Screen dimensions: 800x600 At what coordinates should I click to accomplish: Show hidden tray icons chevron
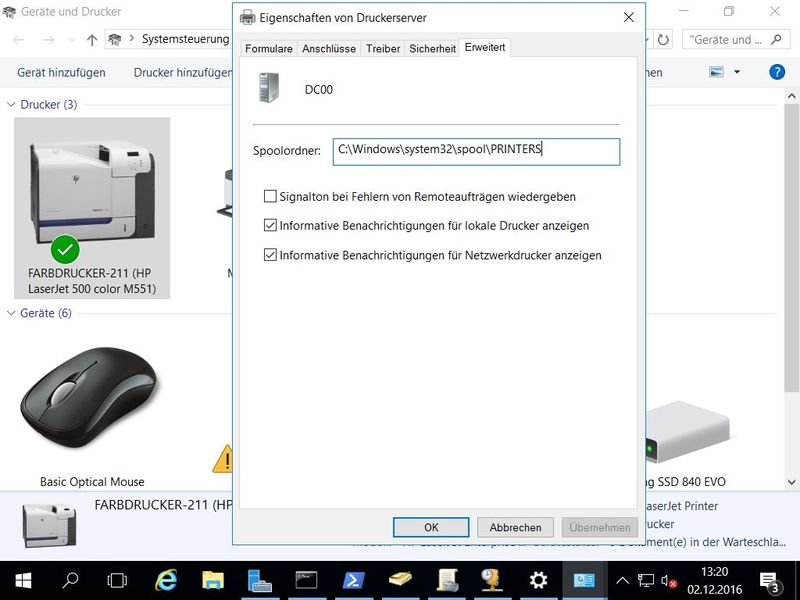622,581
